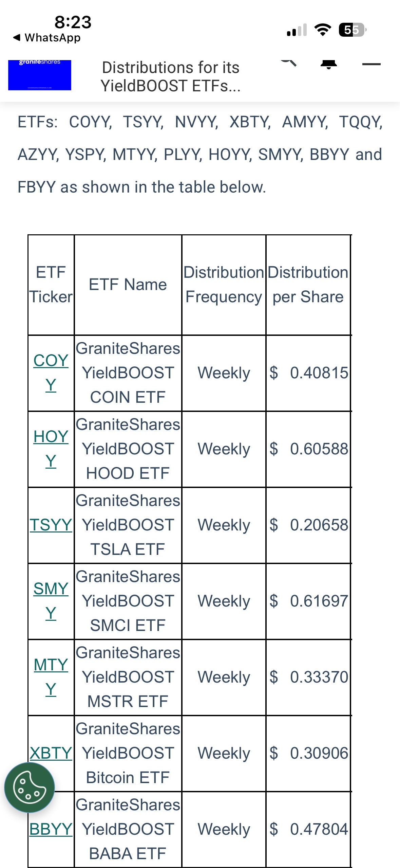Open the BBYY ticker link

[51, 829]
